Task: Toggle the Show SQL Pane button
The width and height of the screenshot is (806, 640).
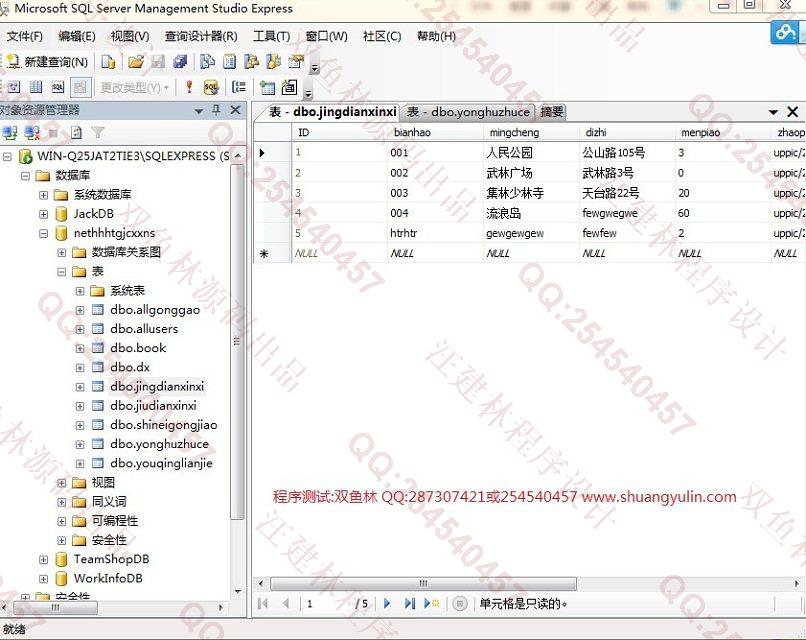Action: pos(58,87)
